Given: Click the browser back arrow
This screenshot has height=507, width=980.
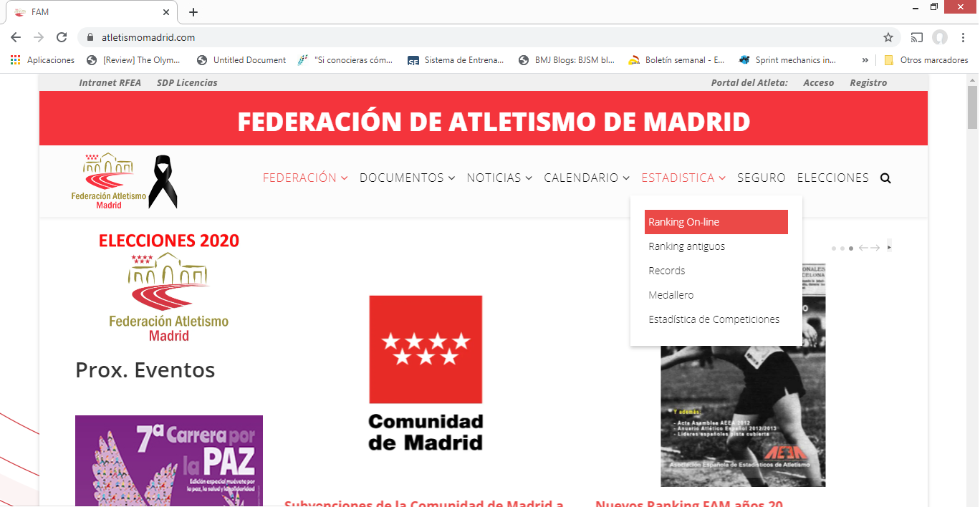Looking at the screenshot, I should coord(16,37).
